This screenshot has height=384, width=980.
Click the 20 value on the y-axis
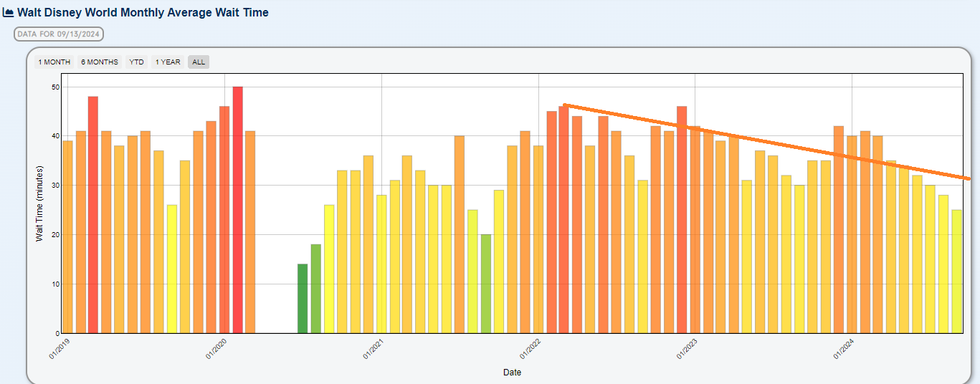coord(55,235)
